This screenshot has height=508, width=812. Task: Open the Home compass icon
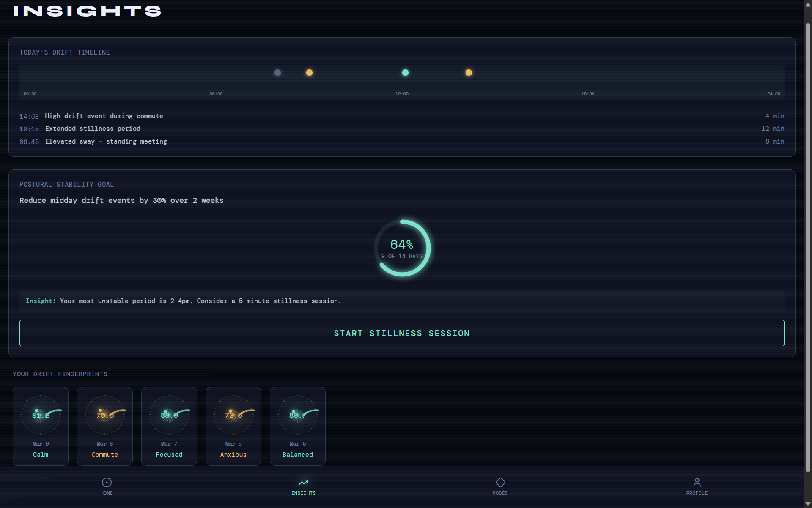pos(107,483)
